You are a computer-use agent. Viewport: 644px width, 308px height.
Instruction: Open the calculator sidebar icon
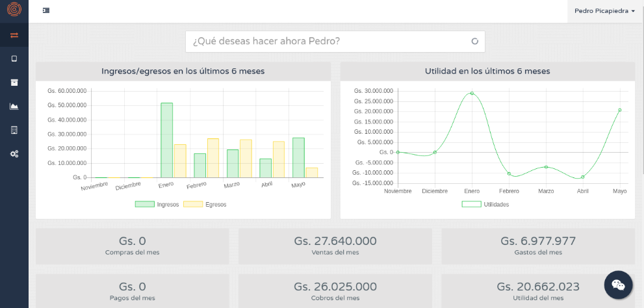point(14,130)
